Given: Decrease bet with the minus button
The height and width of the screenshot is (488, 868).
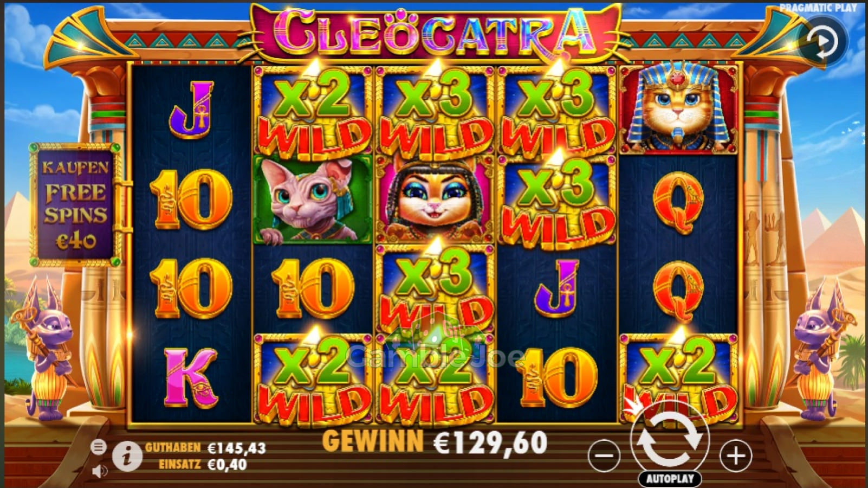Looking at the screenshot, I should 604,455.
